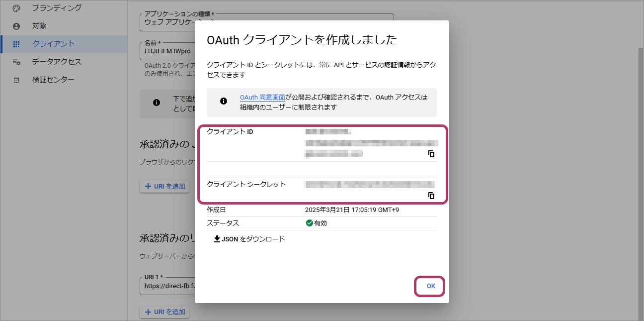644x321 pixels.
Task: Click the クライアント grid icon in the sidebar
Action: click(16, 44)
